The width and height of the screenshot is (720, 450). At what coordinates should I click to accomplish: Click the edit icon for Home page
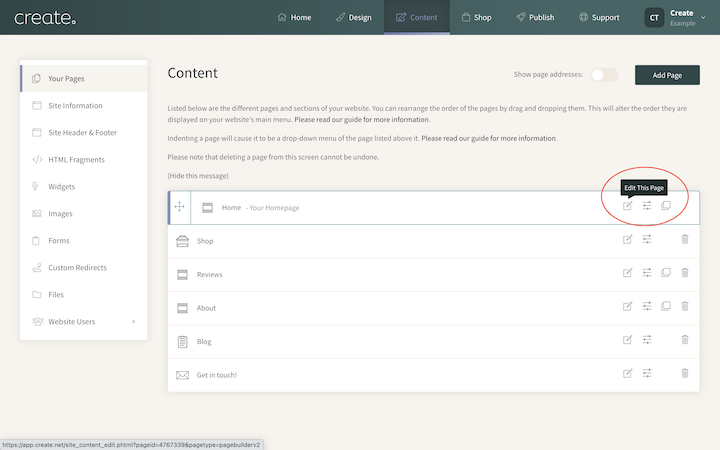click(627, 206)
